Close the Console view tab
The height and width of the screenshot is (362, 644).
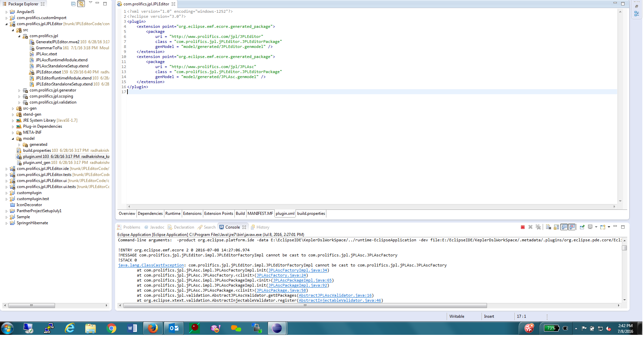coord(244,227)
